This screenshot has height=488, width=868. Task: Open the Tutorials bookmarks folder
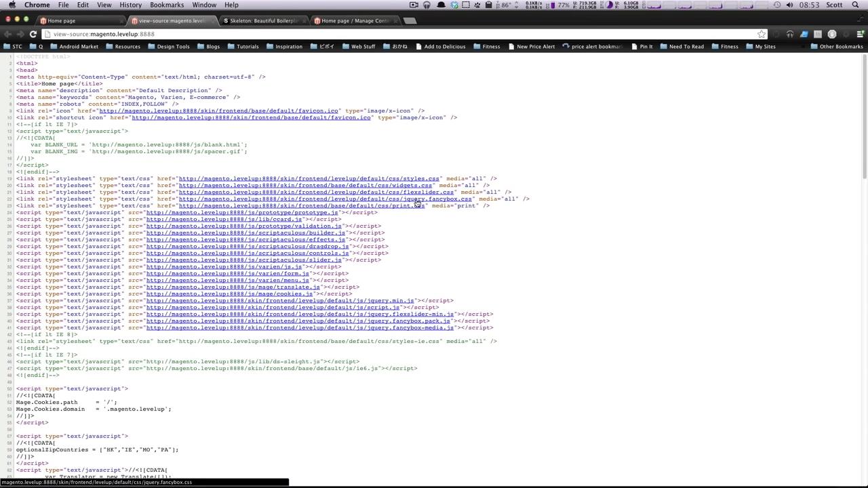click(x=243, y=47)
